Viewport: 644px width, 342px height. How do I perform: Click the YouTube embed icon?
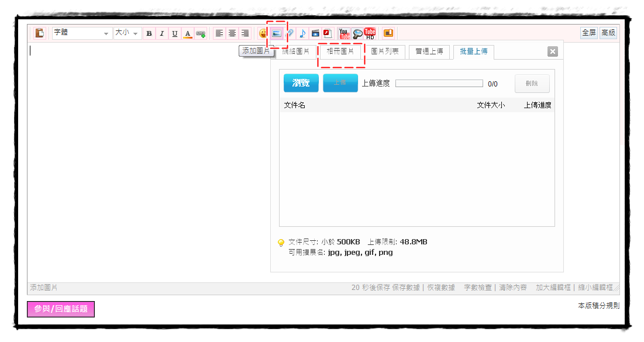coord(345,33)
